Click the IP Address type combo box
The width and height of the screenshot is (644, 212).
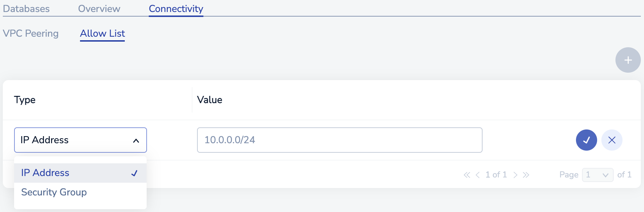[74, 140]
